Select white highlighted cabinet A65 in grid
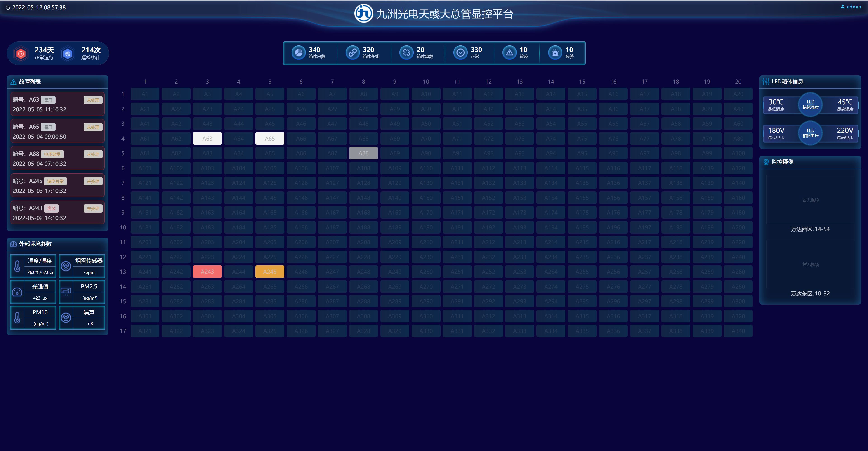 (270, 139)
